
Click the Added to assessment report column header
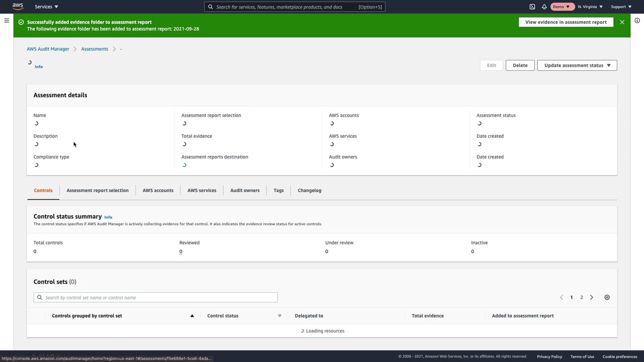click(523, 316)
